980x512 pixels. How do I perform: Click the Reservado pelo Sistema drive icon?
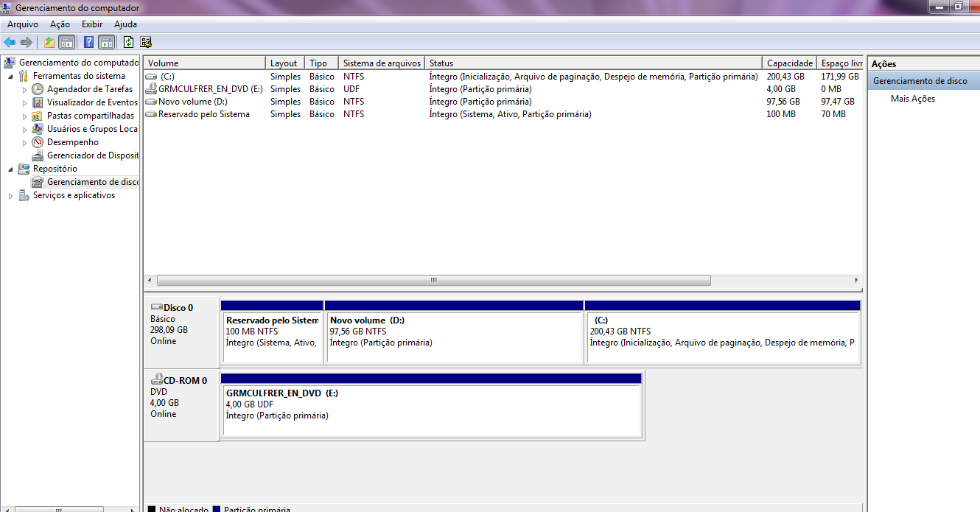coord(152,114)
